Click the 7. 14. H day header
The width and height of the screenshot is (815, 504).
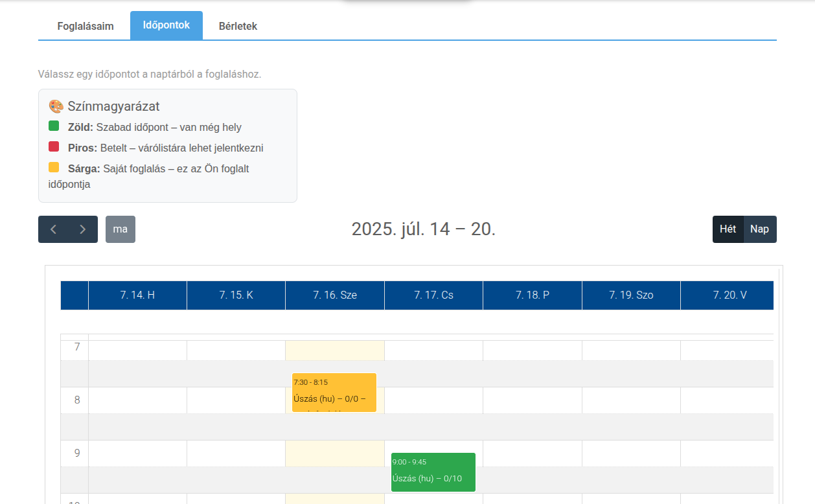coord(137,295)
